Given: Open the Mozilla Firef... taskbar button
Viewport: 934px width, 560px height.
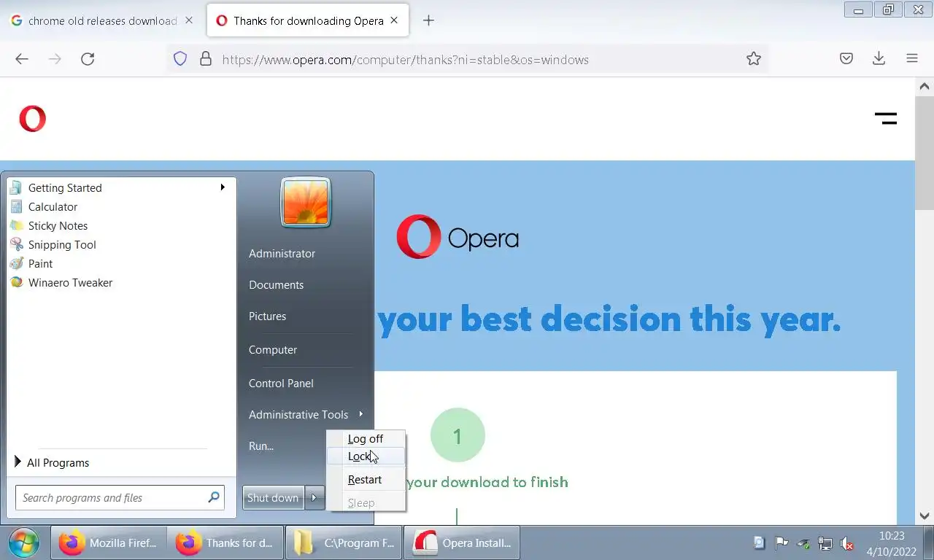Looking at the screenshot, I should pyautogui.click(x=109, y=542).
